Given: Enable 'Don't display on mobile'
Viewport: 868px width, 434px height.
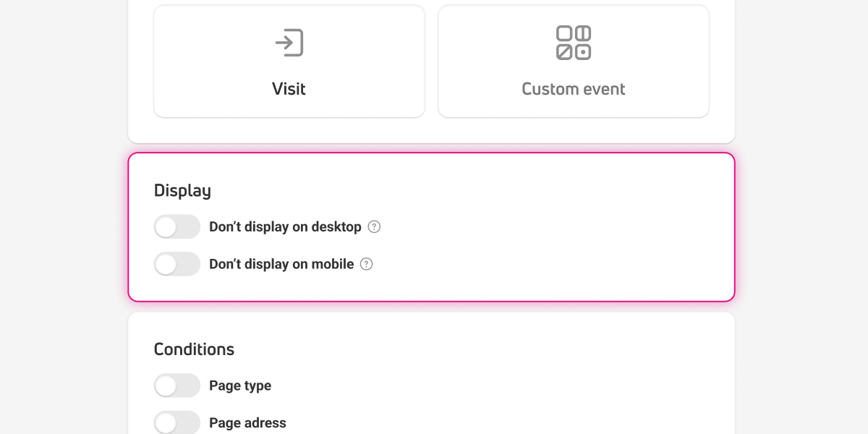Looking at the screenshot, I should [x=177, y=264].
